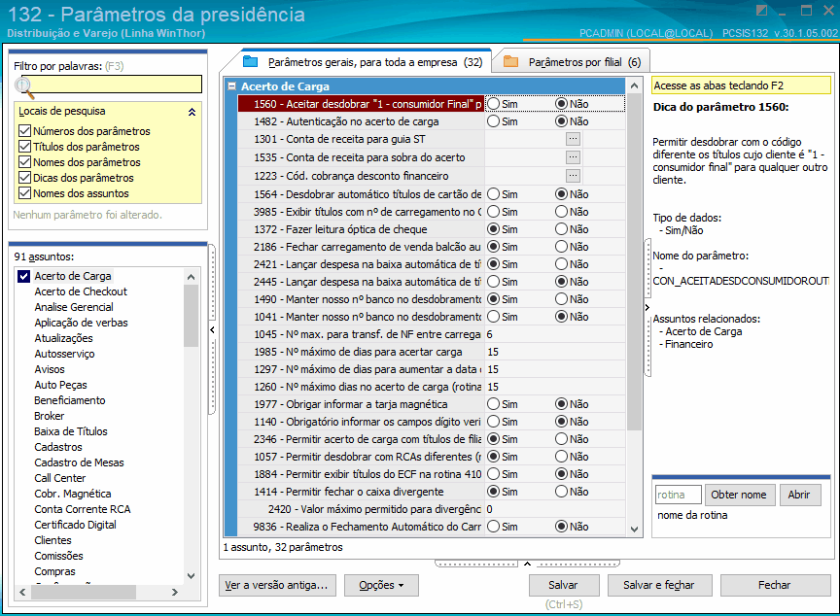Select Comissões subject
840x616 pixels.
(59, 556)
